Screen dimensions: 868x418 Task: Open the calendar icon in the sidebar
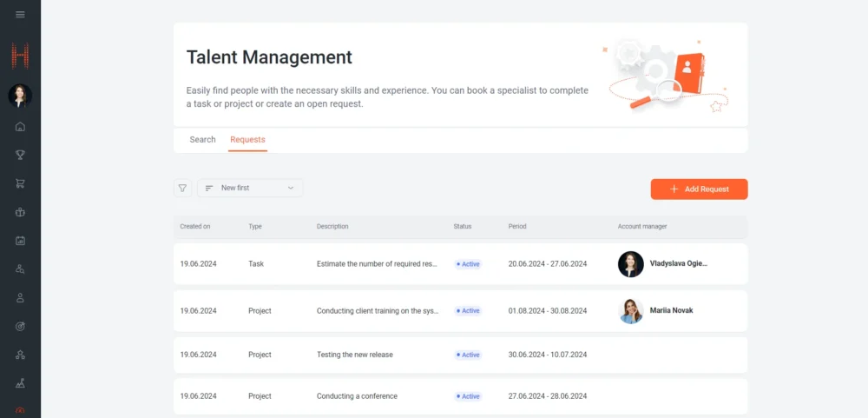pos(20,241)
